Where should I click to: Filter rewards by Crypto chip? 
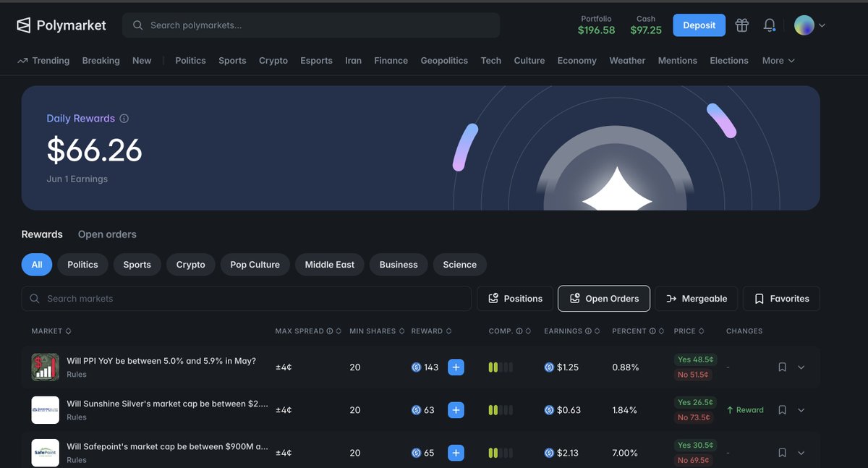pyautogui.click(x=190, y=265)
